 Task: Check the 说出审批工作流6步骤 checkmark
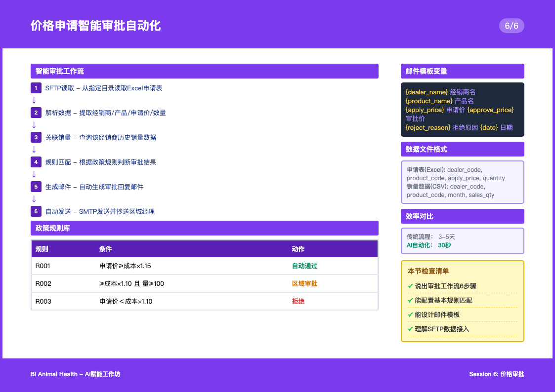click(410, 286)
